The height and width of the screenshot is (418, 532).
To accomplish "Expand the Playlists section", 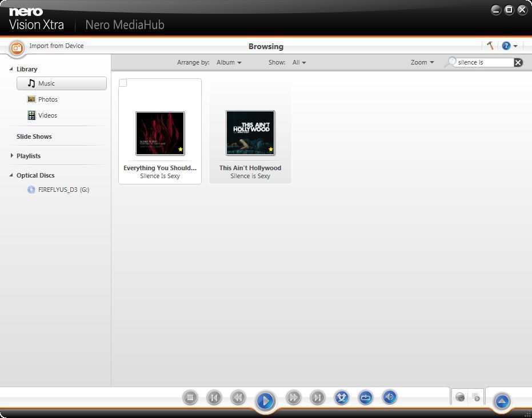I will coord(11,155).
